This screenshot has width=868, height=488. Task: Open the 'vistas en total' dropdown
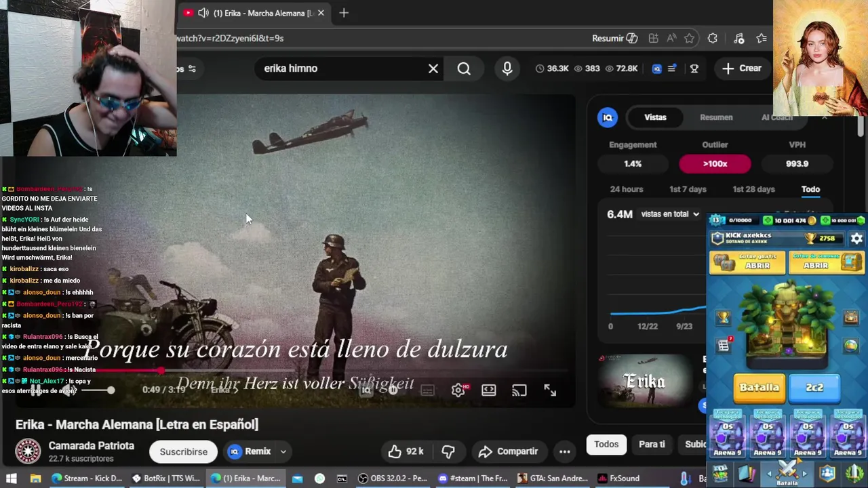(670, 214)
